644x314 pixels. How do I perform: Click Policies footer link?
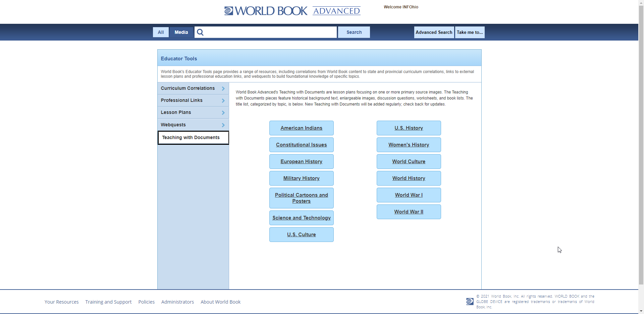(x=147, y=302)
